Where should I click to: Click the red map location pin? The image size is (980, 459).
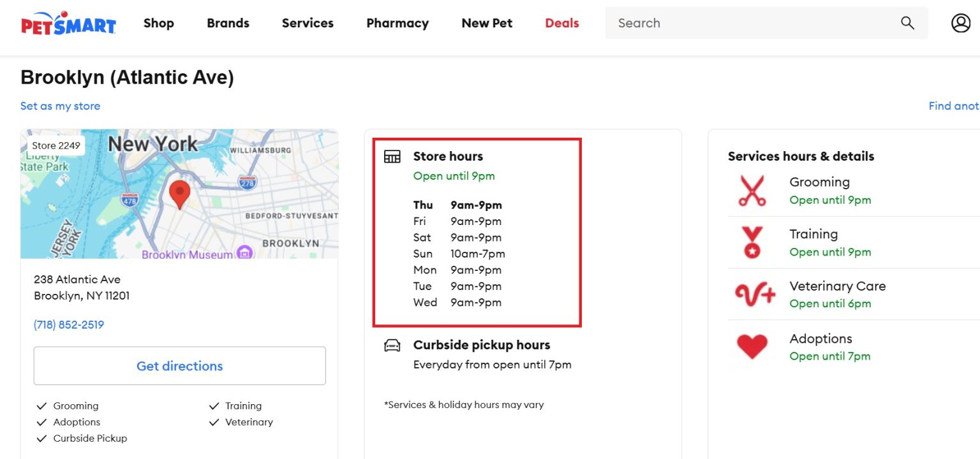click(x=179, y=194)
